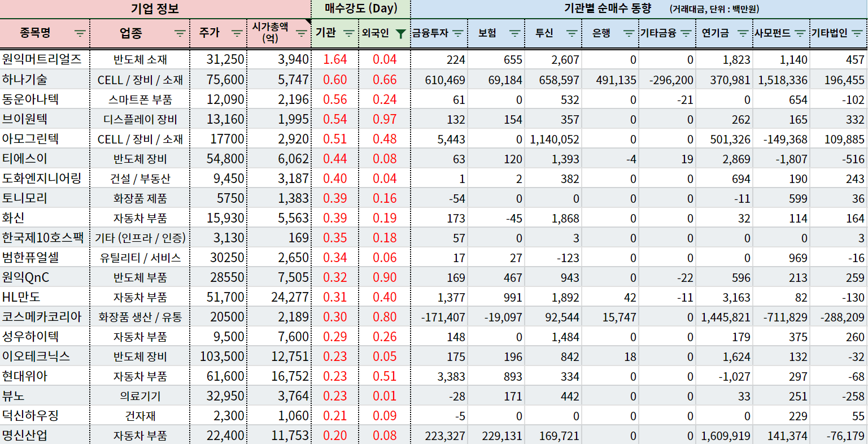The image size is (868, 444).
Task: Select the 매수강도 (Day) header cell
Action: (361, 9)
